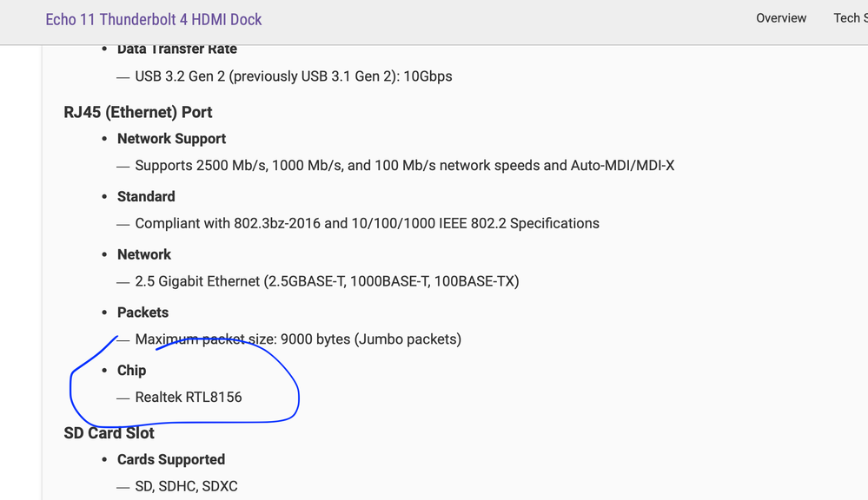The width and height of the screenshot is (868, 500).
Task: Click the USB 3.2 Gen 2 10Gbps line
Action: 294,76
